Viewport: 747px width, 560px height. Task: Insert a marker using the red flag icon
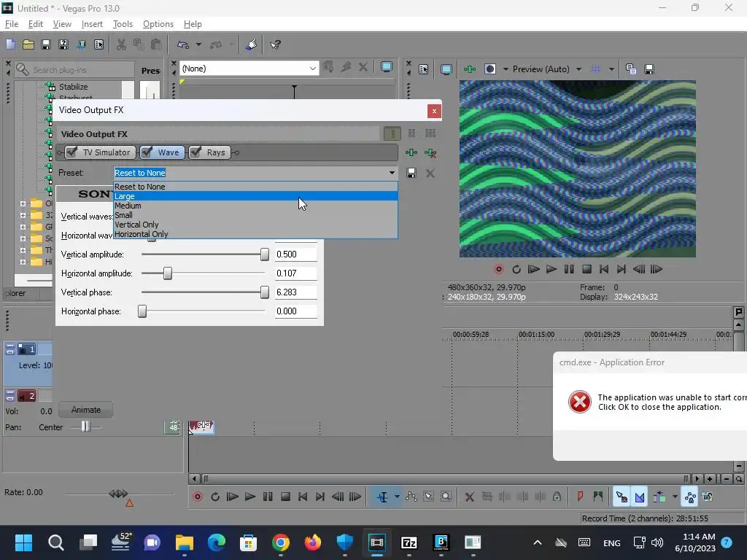click(x=580, y=497)
